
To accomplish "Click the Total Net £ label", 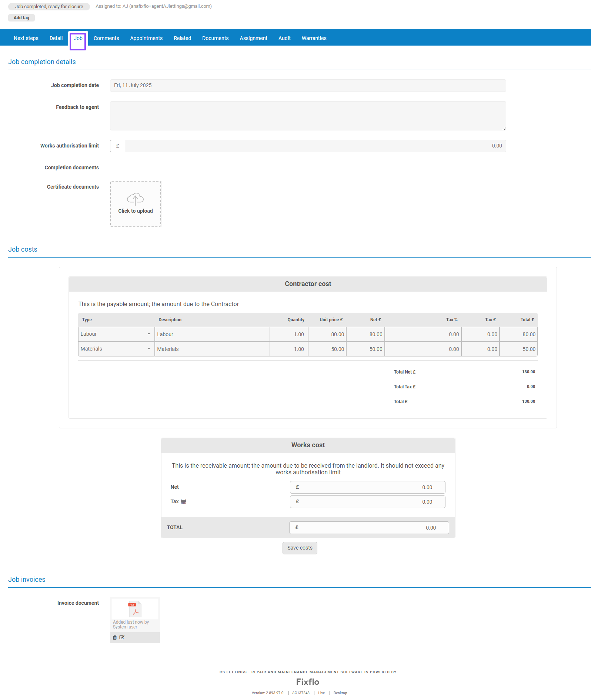I will 405,372.
